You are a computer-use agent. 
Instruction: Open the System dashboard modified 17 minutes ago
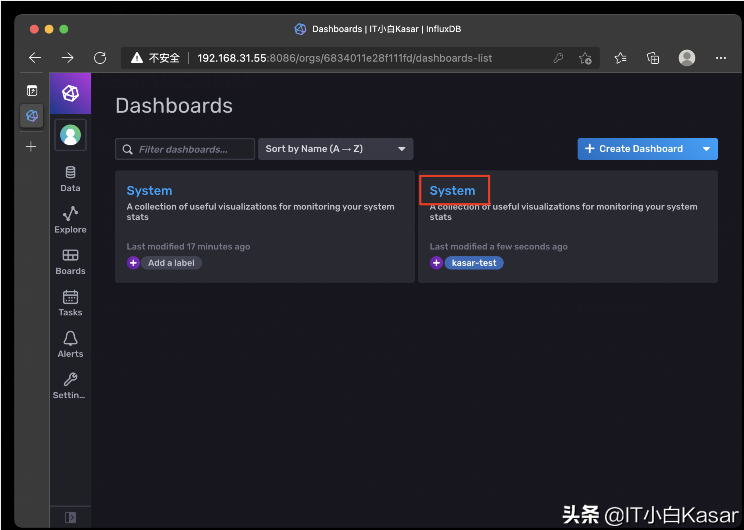[x=149, y=191]
